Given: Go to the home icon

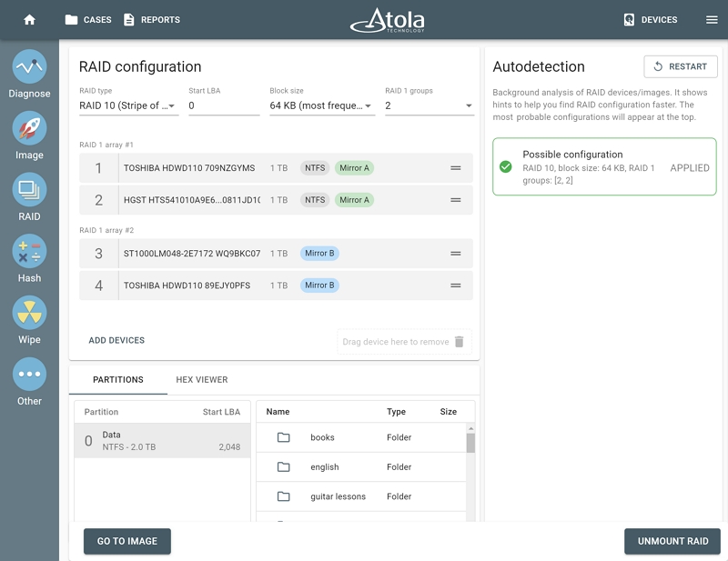Looking at the screenshot, I should (29, 19).
